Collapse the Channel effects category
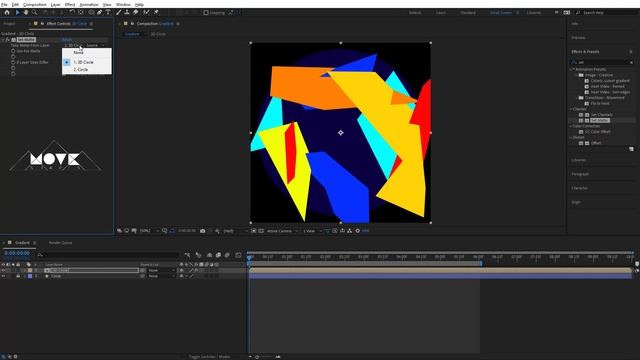640x360 pixels. pyautogui.click(x=571, y=109)
